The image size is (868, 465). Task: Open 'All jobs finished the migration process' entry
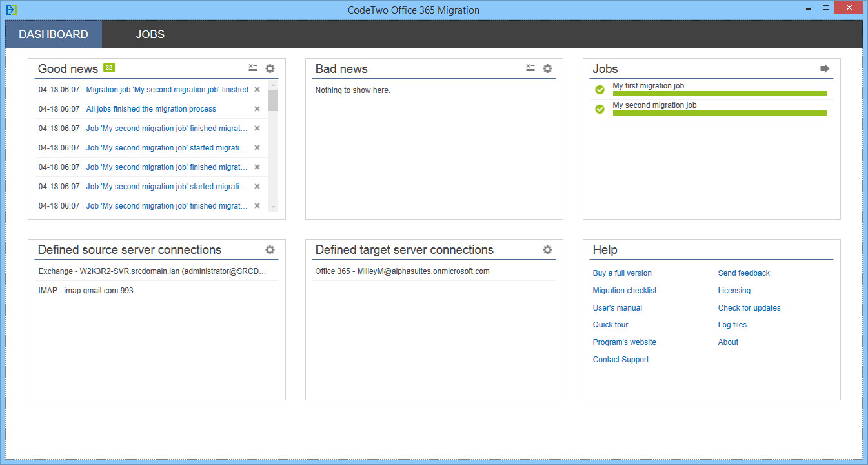coord(151,109)
